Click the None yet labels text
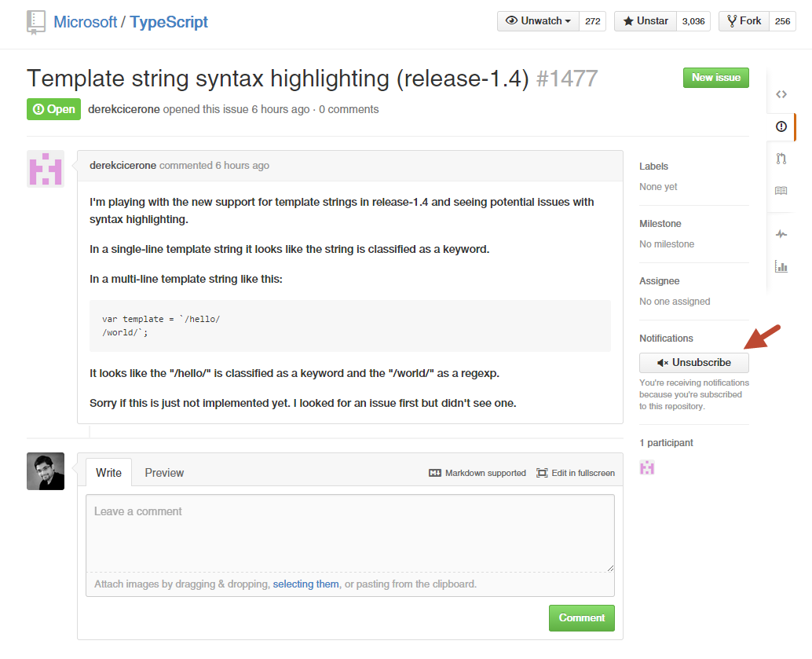Viewport: 812px width, 659px height. pyautogui.click(x=658, y=186)
